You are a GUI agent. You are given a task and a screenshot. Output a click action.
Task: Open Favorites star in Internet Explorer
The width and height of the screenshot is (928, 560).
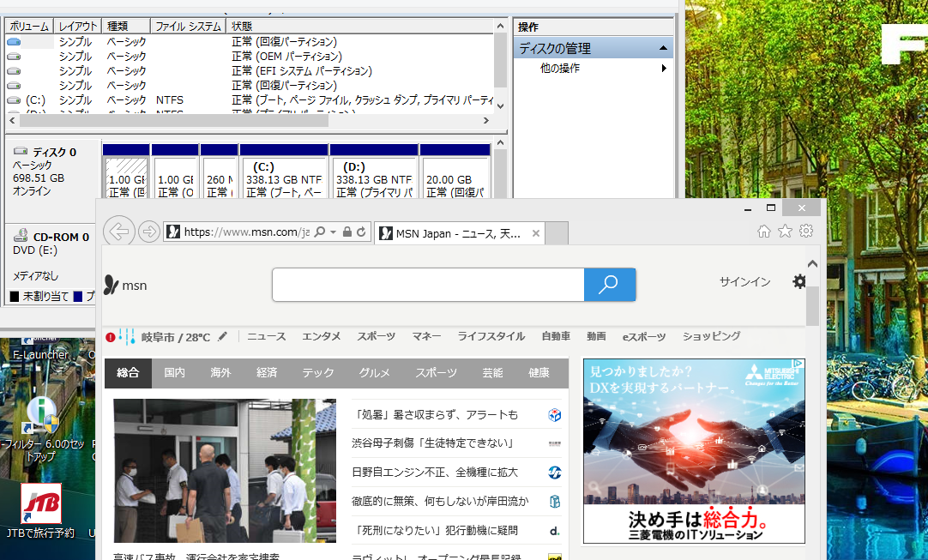pos(785,231)
